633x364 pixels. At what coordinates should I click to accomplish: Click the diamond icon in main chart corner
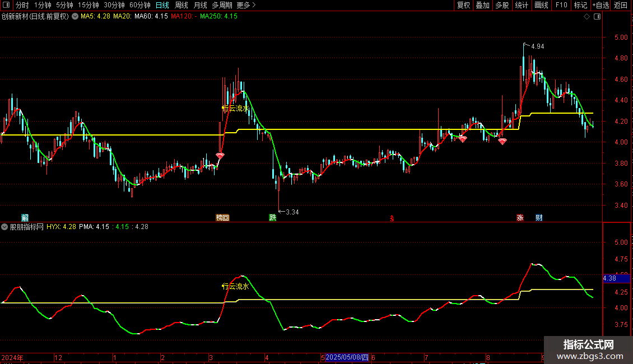point(587,17)
